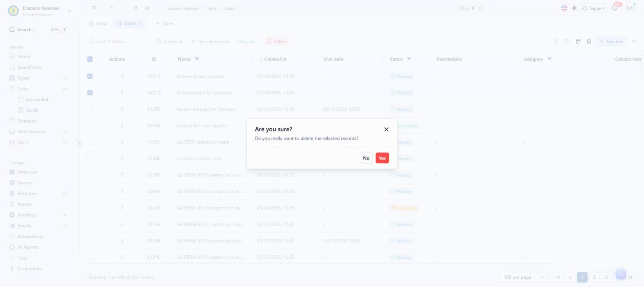This screenshot has width=644, height=287.
Task: Click the Search tasks input field
Action: [x=119, y=41]
